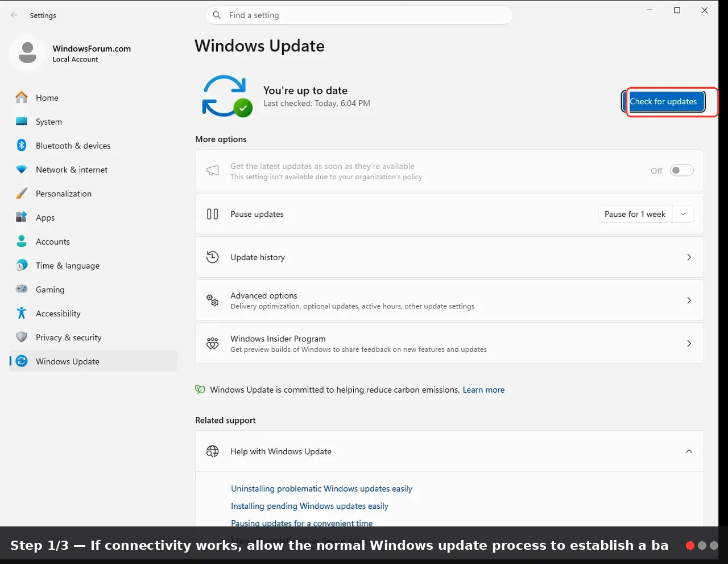Open the Bluetooth & devices icon
Screen dimensions: 728x564
pyautogui.click(x=22, y=146)
